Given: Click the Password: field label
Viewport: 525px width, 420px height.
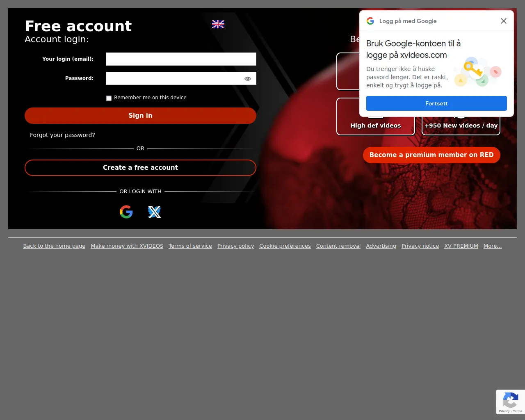Looking at the screenshot, I should [x=79, y=78].
